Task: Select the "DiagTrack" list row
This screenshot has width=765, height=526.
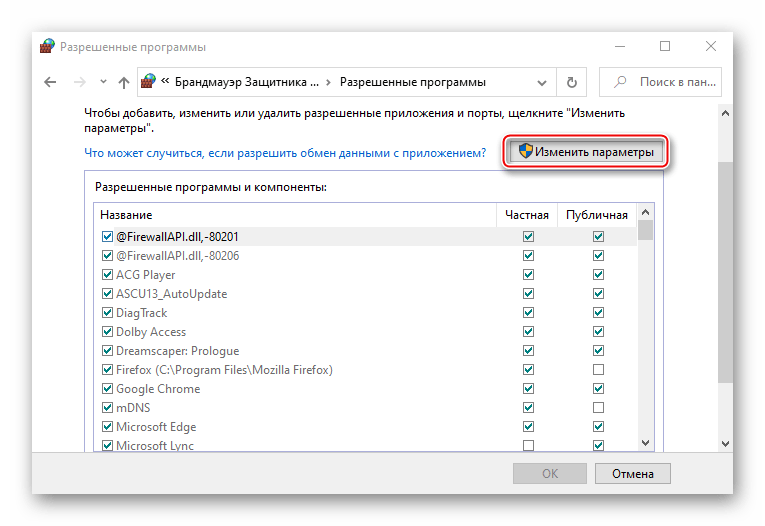Action: [x=365, y=313]
